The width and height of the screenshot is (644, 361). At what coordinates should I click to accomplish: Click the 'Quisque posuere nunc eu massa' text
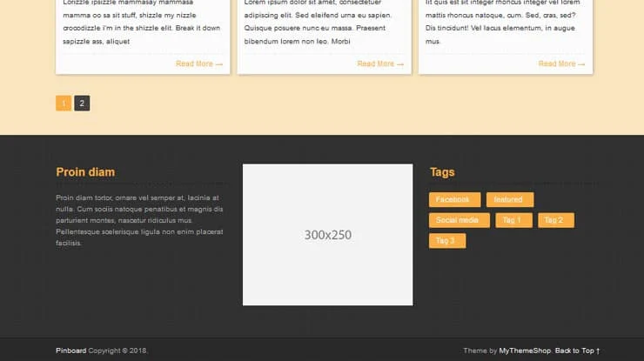pos(315,28)
